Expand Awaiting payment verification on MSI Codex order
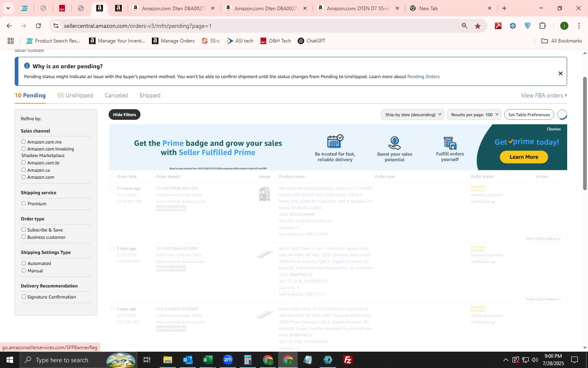The width and height of the screenshot is (588, 368). click(493, 202)
